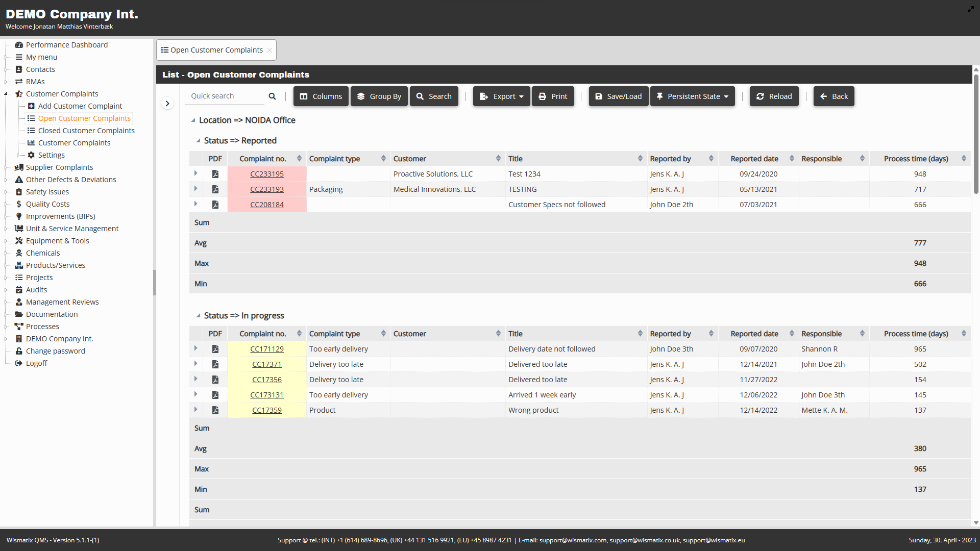This screenshot has width=980, height=551.
Task: Click the sidebar splitter handle
Action: pos(155,283)
